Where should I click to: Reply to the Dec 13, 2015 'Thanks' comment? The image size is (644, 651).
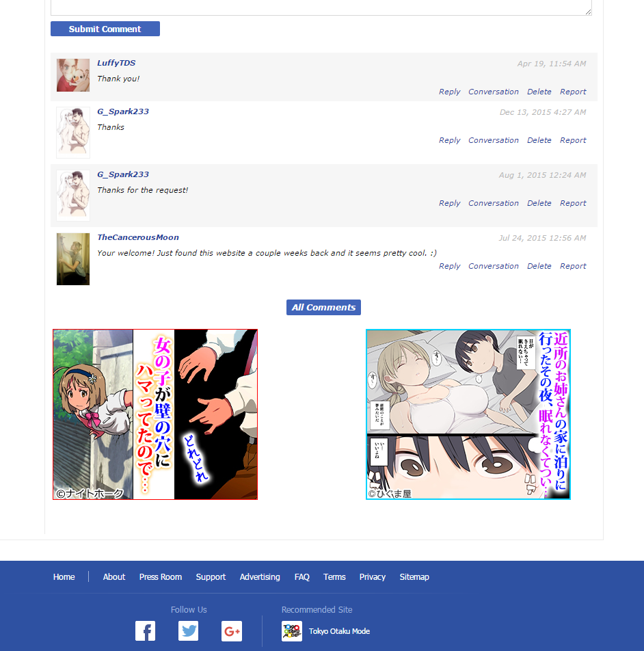(449, 140)
